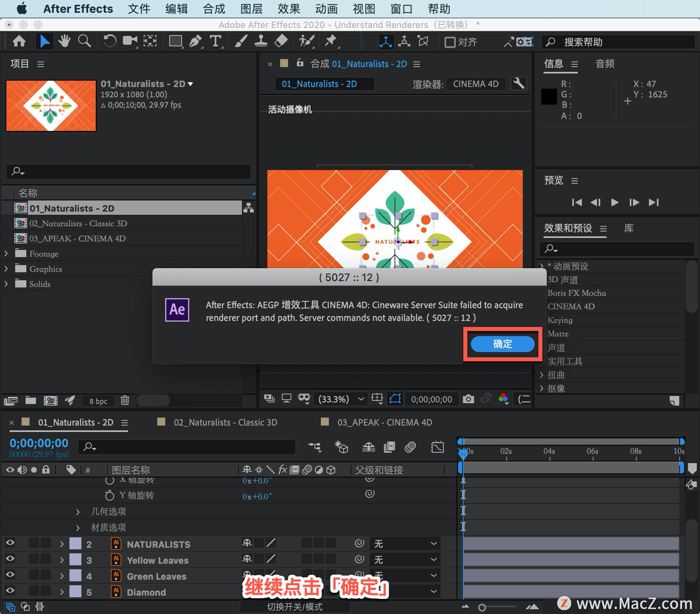Screen dimensions: 700x614
Task: Expand 扭曲 effects category
Action: pyautogui.click(x=542, y=374)
